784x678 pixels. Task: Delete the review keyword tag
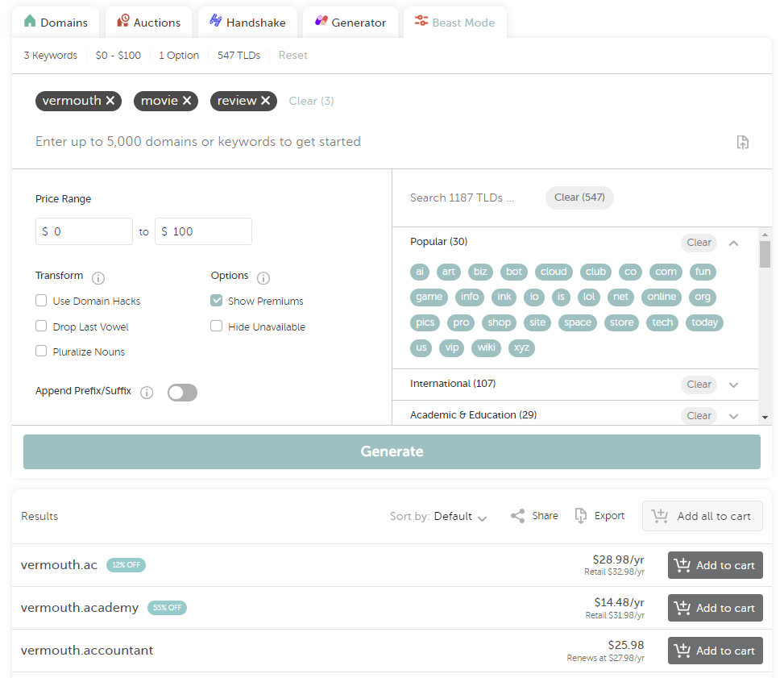tap(265, 101)
